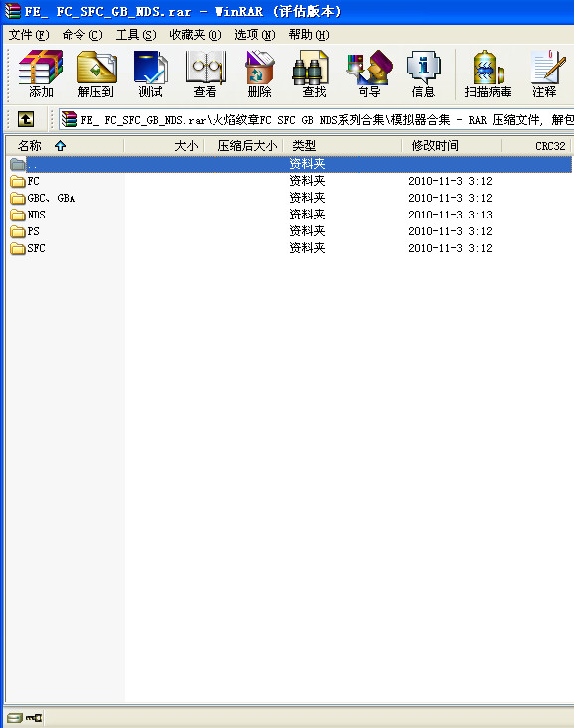Select the 'GBC、GBA' folder name

pos(51,198)
